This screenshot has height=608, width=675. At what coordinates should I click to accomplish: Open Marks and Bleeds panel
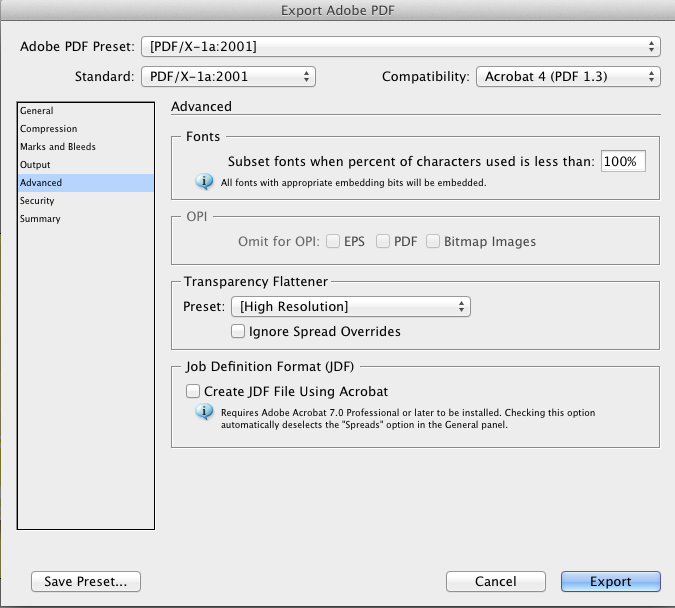coord(86,147)
